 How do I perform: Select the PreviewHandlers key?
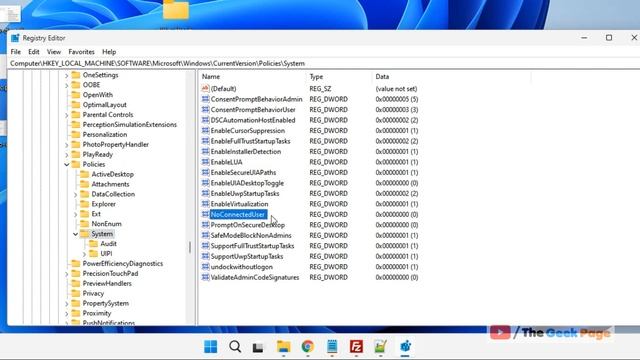pos(107,283)
